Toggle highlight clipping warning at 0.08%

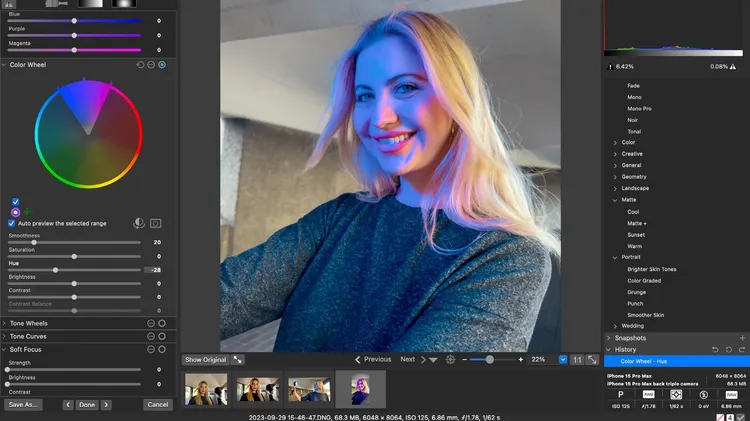pyautogui.click(x=733, y=66)
